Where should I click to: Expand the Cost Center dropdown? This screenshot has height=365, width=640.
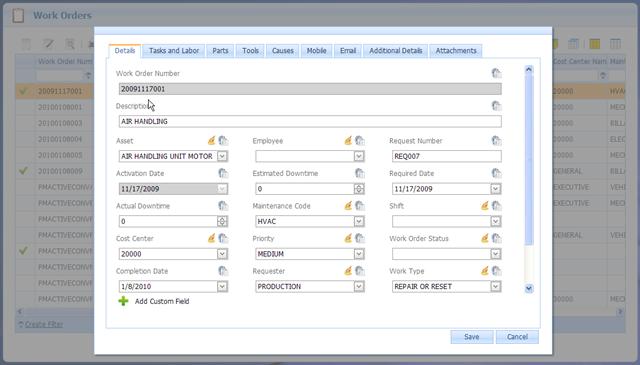click(222, 254)
